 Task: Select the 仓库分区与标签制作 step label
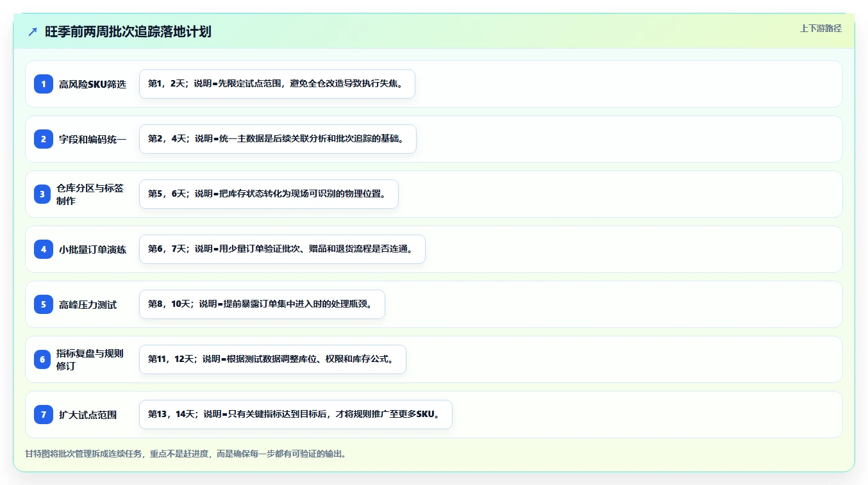[x=90, y=194]
